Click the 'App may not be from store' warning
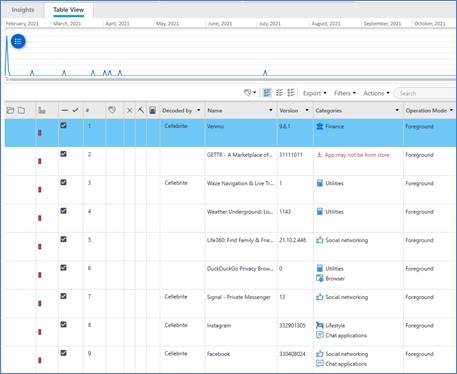This screenshot has height=374, width=457. point(357,155)
